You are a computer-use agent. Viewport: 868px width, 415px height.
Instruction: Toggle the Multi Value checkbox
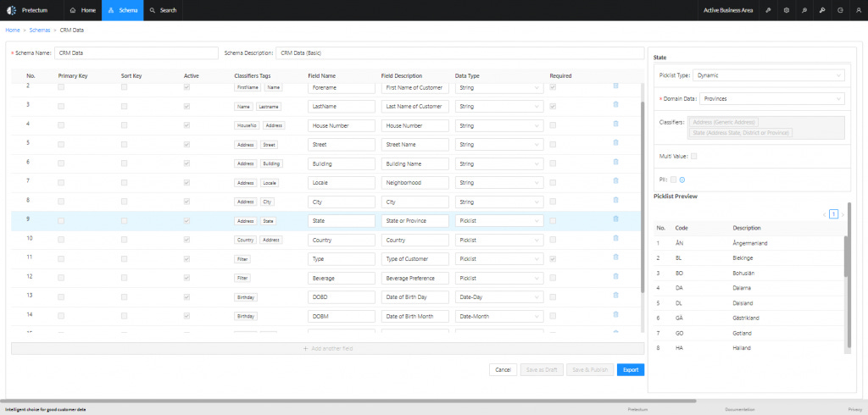[694, 156]
